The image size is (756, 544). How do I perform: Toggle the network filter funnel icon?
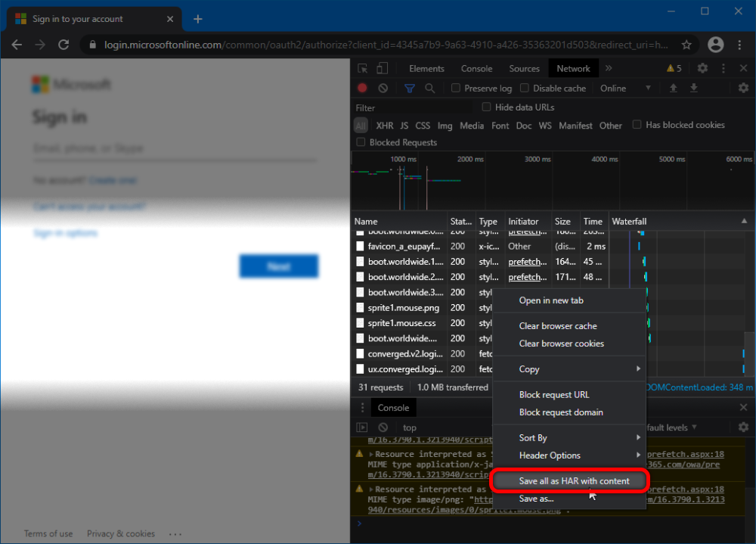409,88
